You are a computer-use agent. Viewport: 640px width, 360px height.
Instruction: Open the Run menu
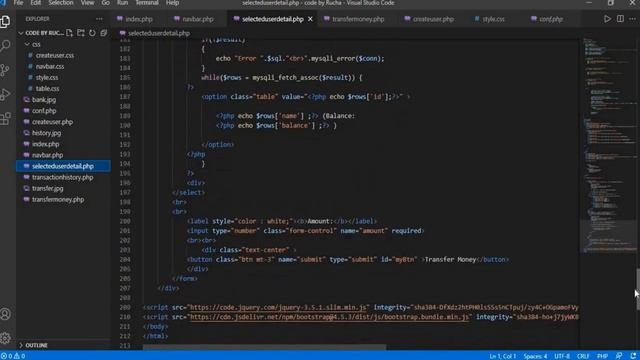pyautogui.click(x=122, y=3)
